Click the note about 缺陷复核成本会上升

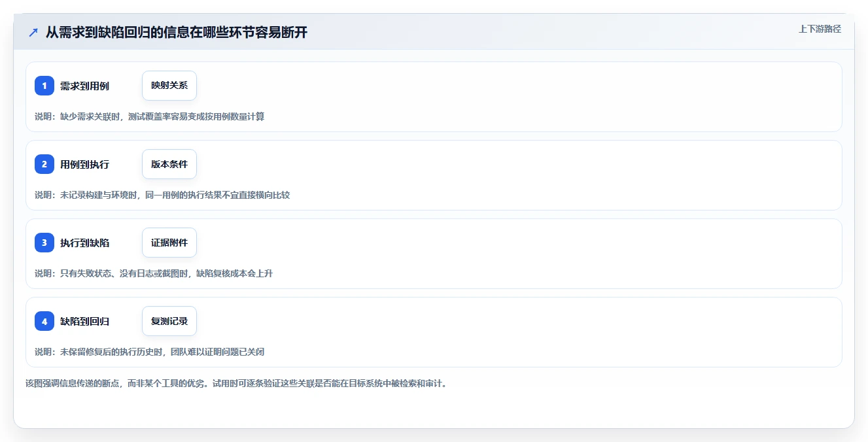pyautogui.click(x=154, y=273)
